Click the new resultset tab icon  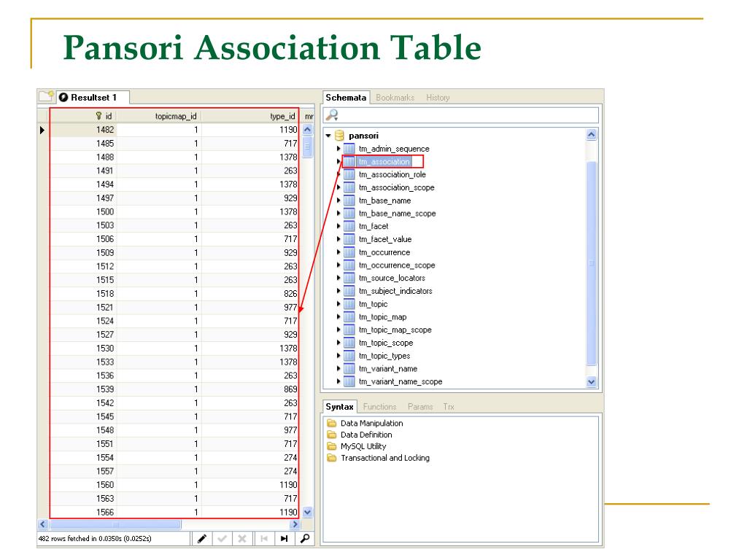[46, 97]
